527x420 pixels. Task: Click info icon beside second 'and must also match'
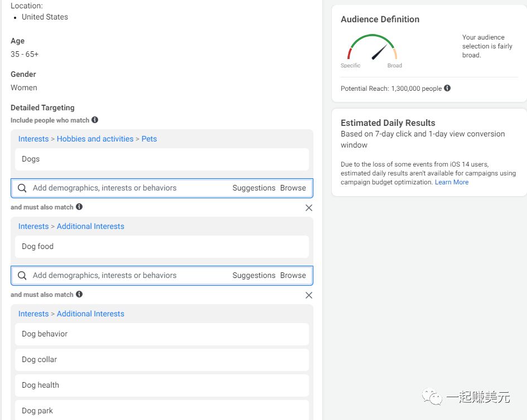pyautogui.click(x=79, y=294)
